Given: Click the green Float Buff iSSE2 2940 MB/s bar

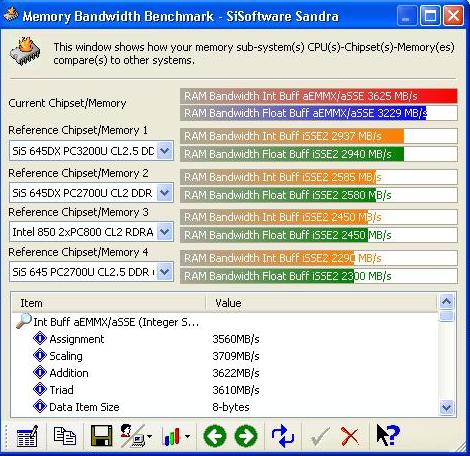Looking at the screenshot, I should point(292,154).
